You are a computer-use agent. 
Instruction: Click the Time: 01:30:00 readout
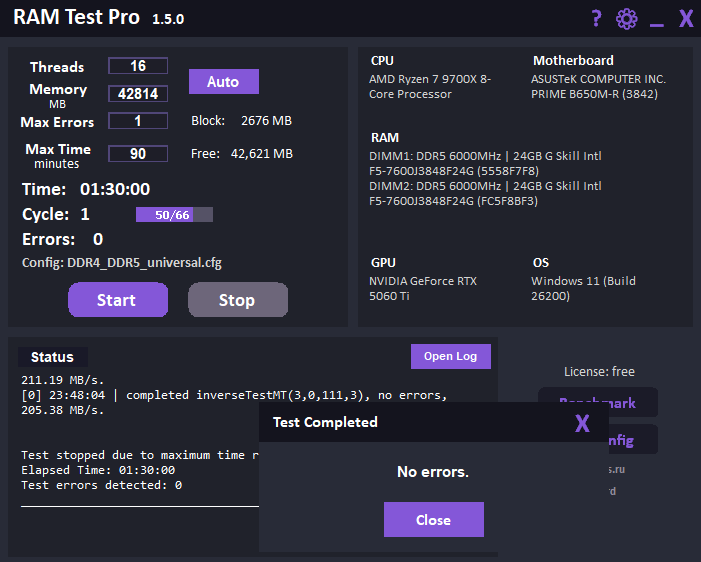(x=86, y=189)
